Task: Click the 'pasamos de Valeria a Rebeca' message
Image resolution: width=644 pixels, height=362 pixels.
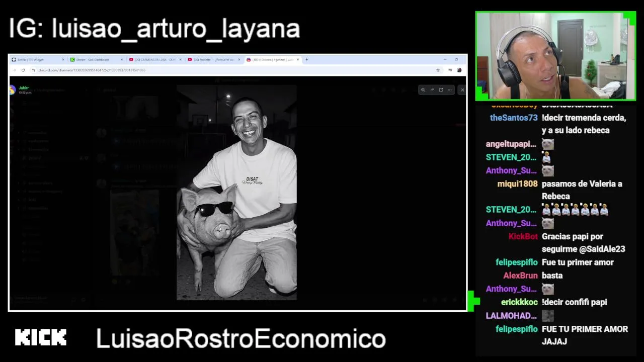Action: (x=582, y=190)
